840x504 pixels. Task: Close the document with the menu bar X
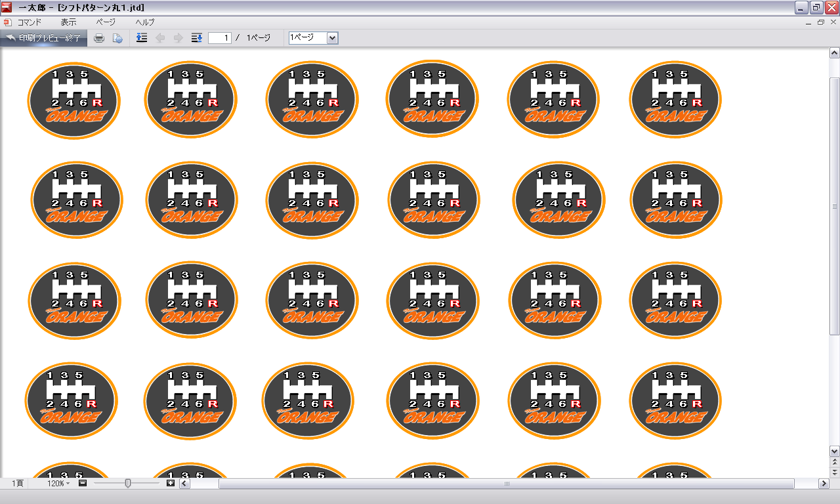click(x=832, y=22)
